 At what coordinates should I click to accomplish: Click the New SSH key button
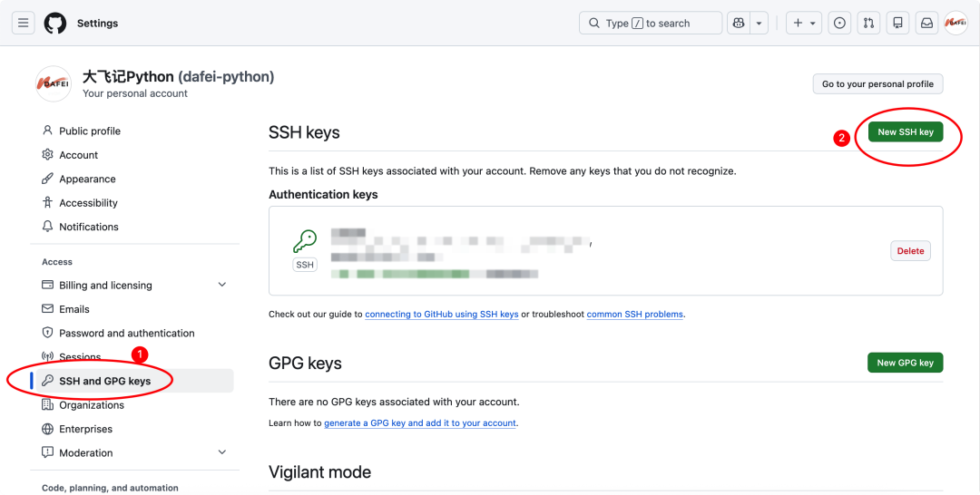pos(905,132)
